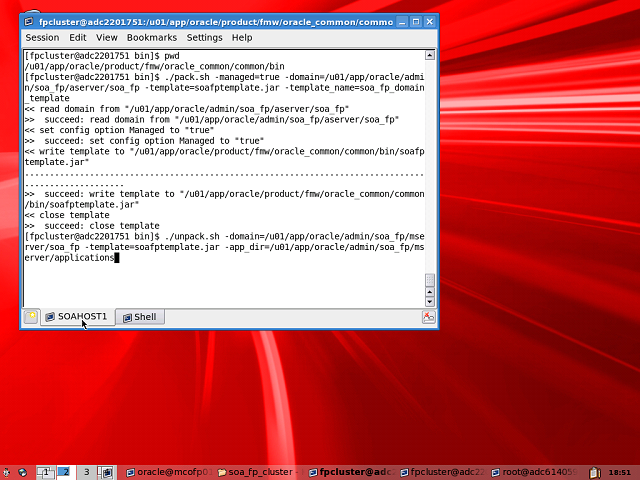The image size is (640, 480).
Task: Open second fpcluster@adc22 taskbar entry
Action: [443, 472]
